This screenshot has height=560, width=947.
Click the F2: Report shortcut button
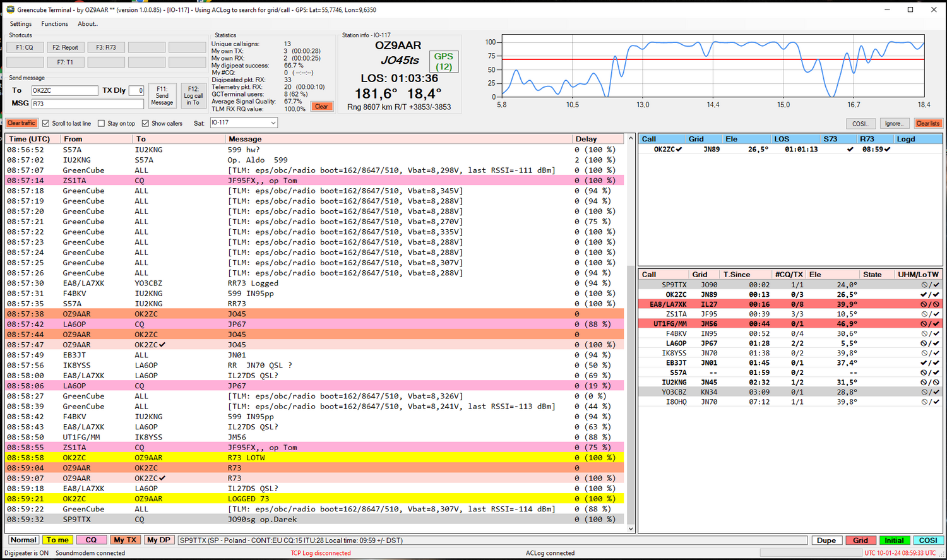coord(65,47)
